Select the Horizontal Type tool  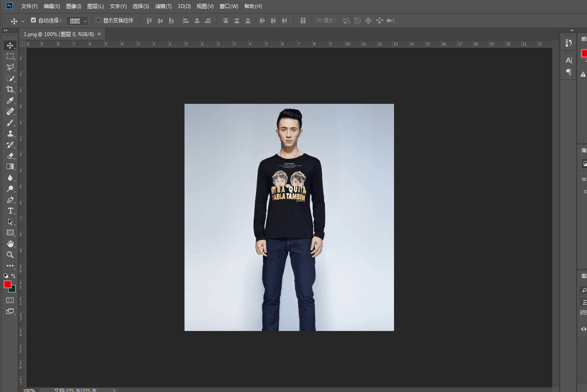[10, 211]
